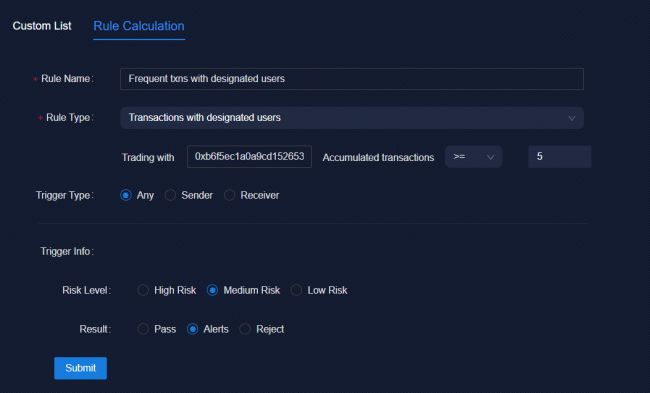The image size is (650, 393).
Task: Open the Rule Calculation tab
Action: pyautogui.click(x=139, y=26)
